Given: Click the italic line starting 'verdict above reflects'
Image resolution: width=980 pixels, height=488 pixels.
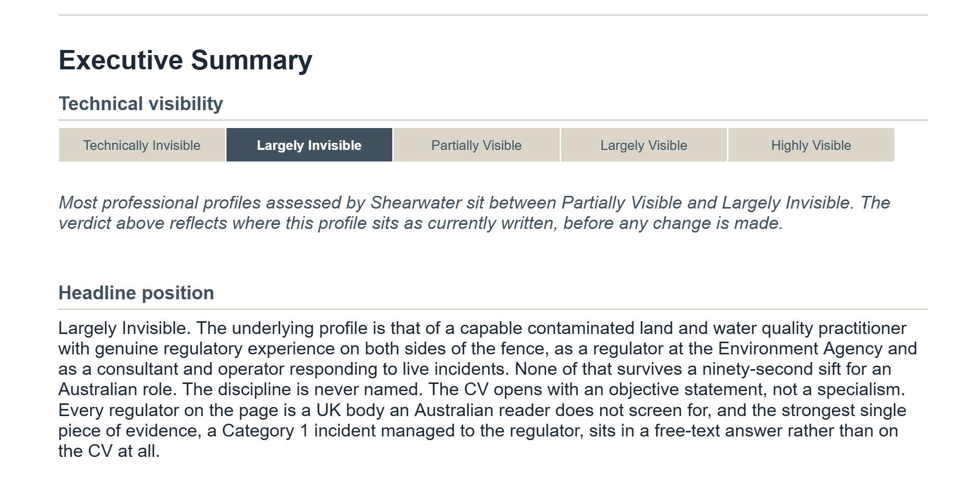Looking at the screenshot, I should [420, 223].
